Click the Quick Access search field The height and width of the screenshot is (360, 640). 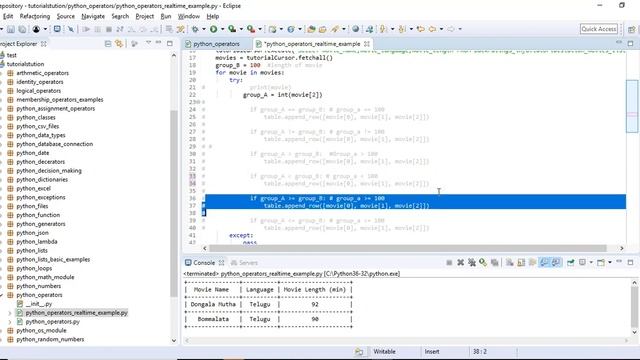pos(599,29)
